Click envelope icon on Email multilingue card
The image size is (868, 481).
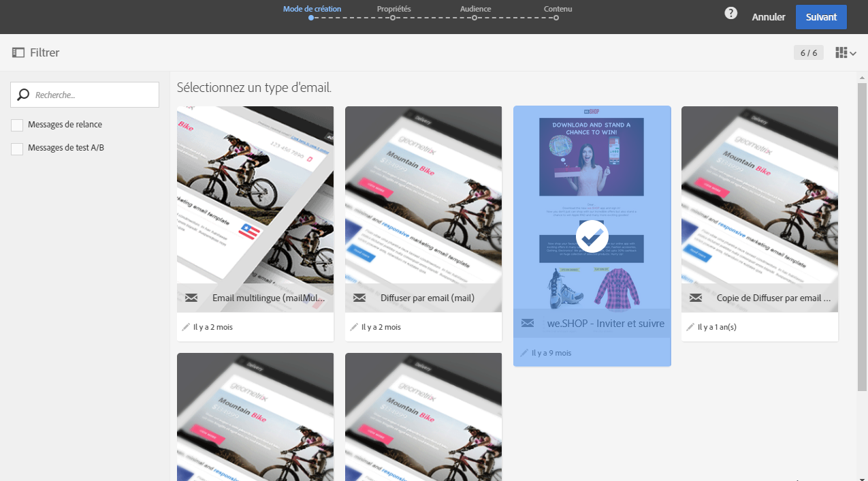(x=191, y=298)
